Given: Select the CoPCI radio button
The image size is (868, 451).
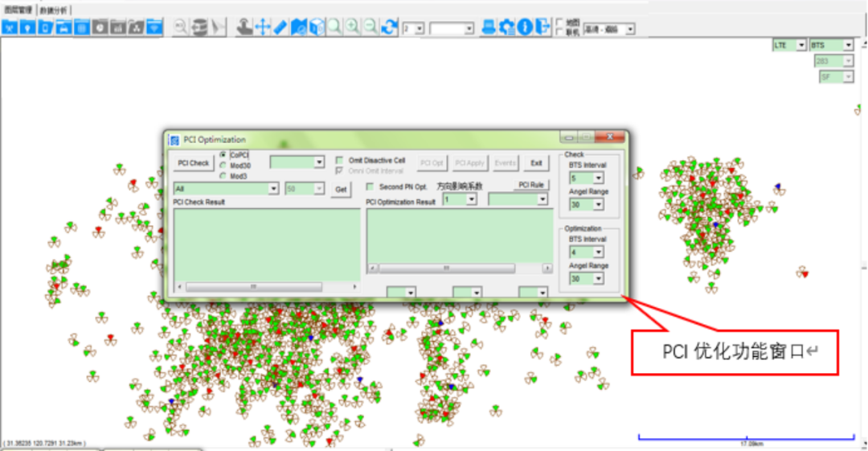Looking at the screenshot, I should 223,155.
